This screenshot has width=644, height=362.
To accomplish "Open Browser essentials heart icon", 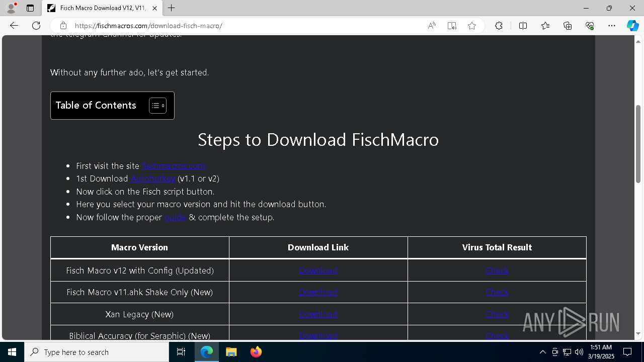I will click(590, 26).
